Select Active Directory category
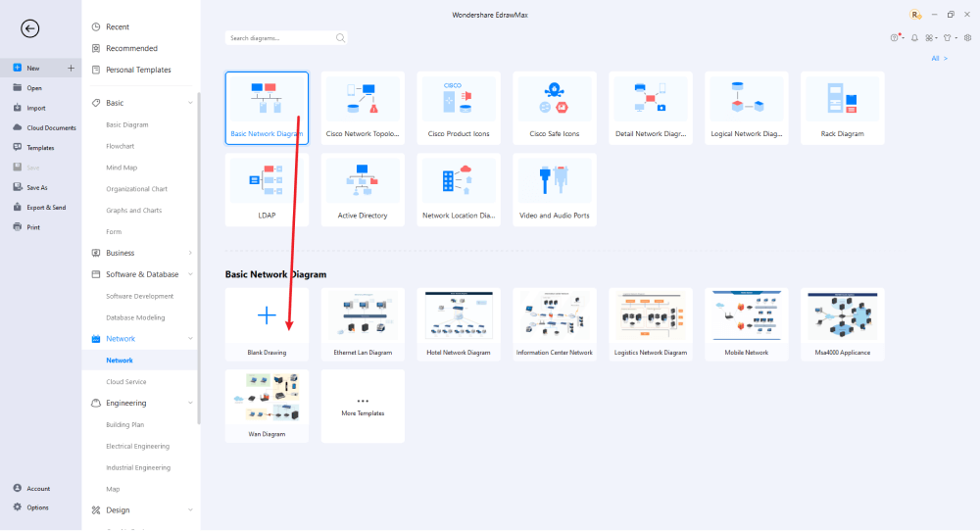980x531 pixels. [363, 190]
